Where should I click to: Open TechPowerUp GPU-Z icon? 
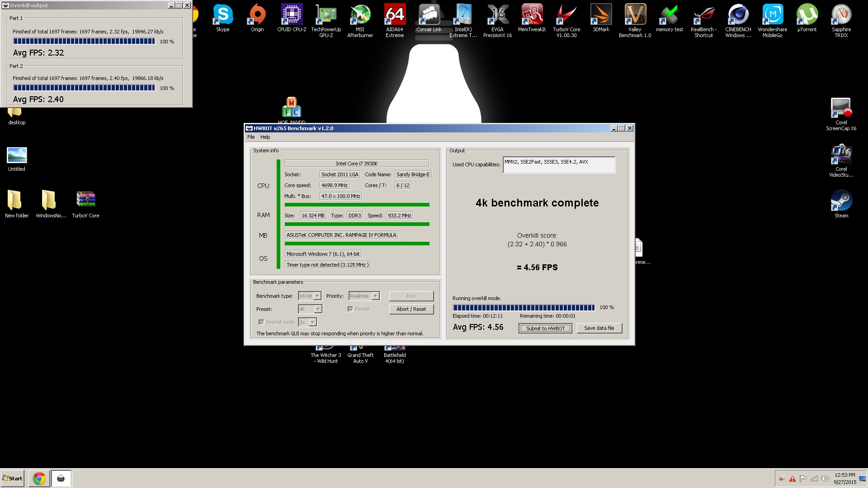(x=326, y=21)
